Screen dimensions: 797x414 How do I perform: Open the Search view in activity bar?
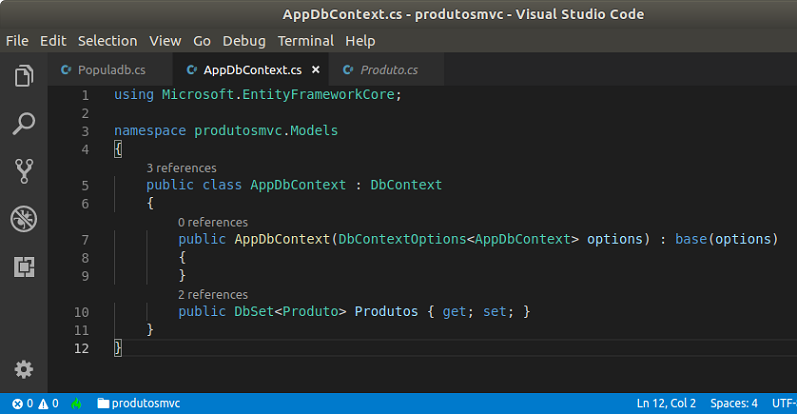click(x=24, y=124)
